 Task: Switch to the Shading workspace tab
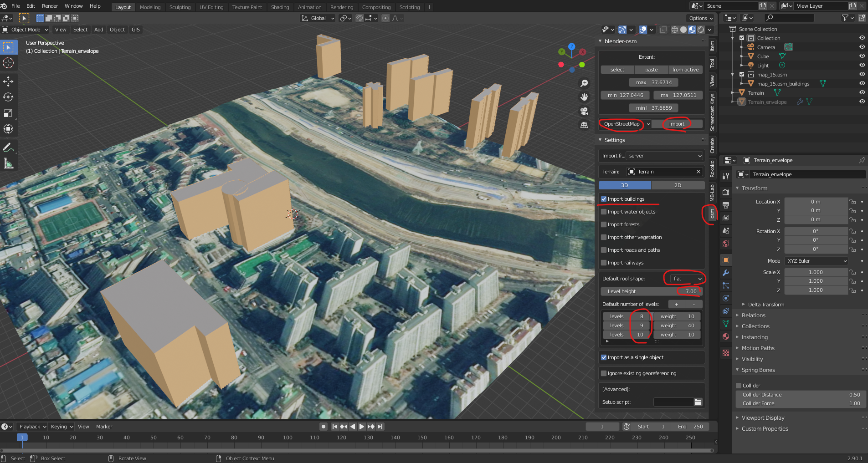pos(280,7)
